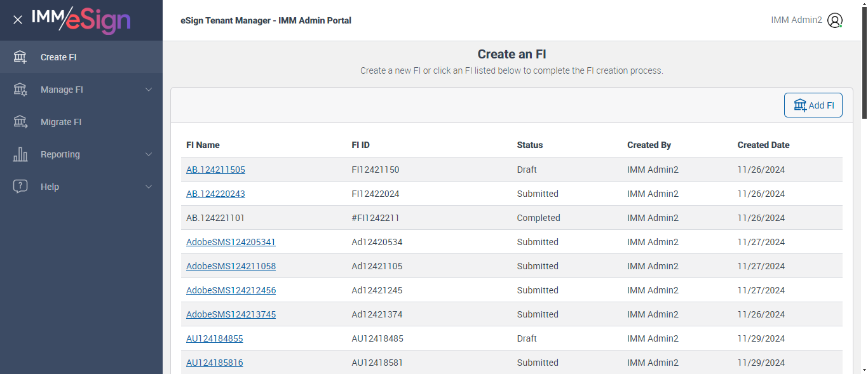
Task: Click the Add FI button
Action: [x=813, y=105]
